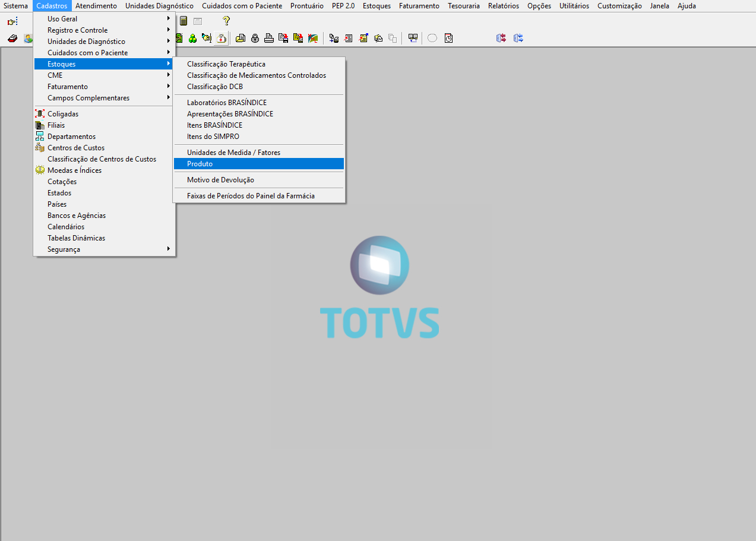Click the yellow note with blue arrow icon

(363, 38)
